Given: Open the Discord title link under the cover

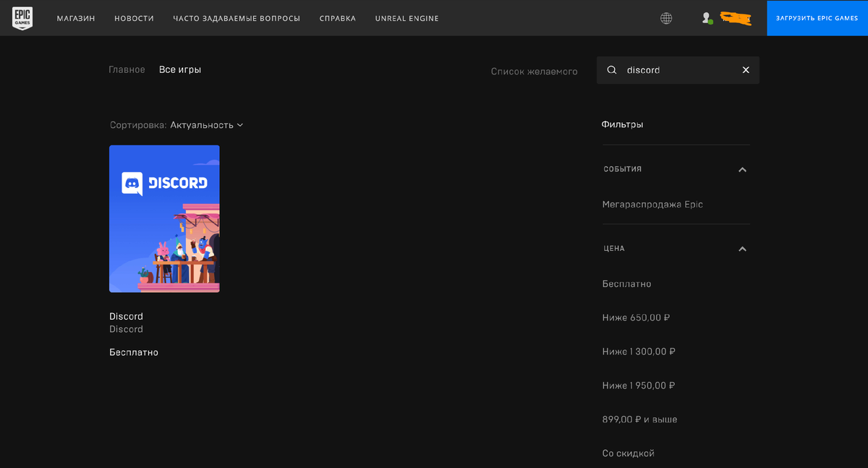Looking at the screenshot, I should click(x=126, y=316).
